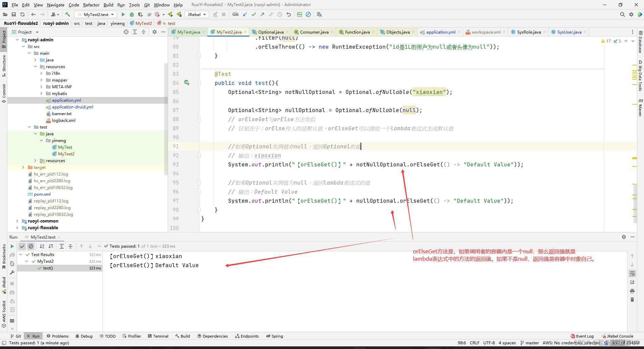This screenshot has height=349, width=644.
Task: Switch to the application.yml editor tab
Action: pyautogui.click(x=440, y=32)
